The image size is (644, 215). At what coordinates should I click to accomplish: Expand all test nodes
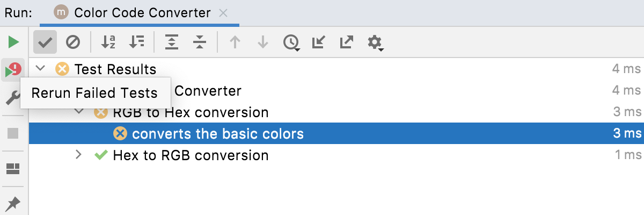coord(172,42)
